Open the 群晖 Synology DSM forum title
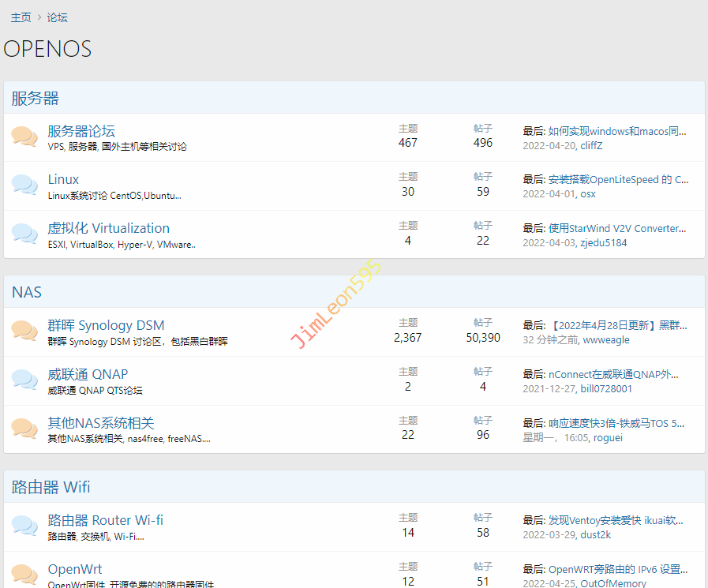 106,325
